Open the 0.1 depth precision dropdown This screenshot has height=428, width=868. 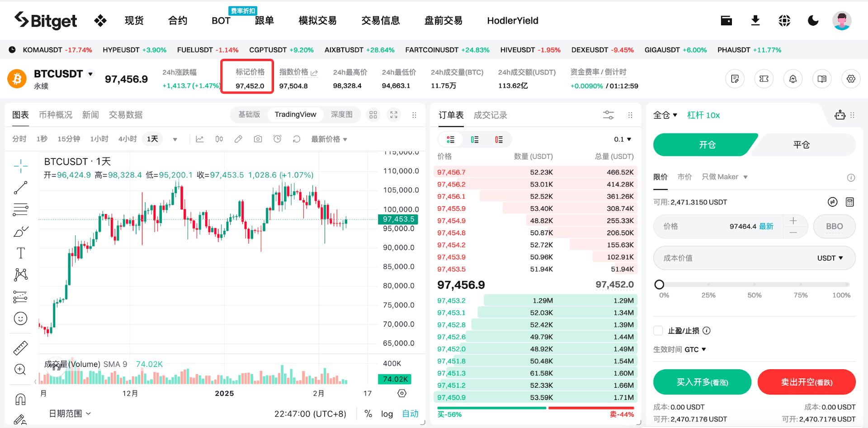pos(623,139)
